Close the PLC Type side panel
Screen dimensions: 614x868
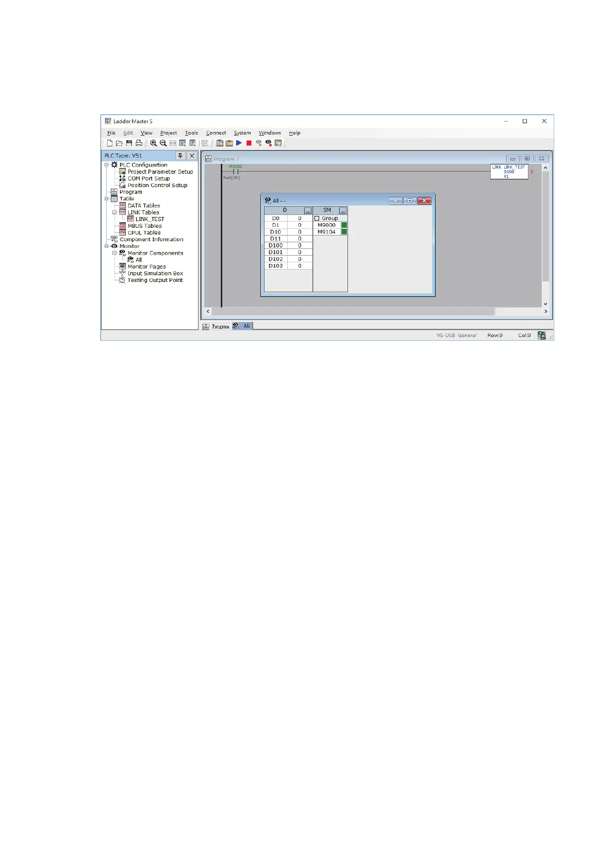tap(192, 156)
